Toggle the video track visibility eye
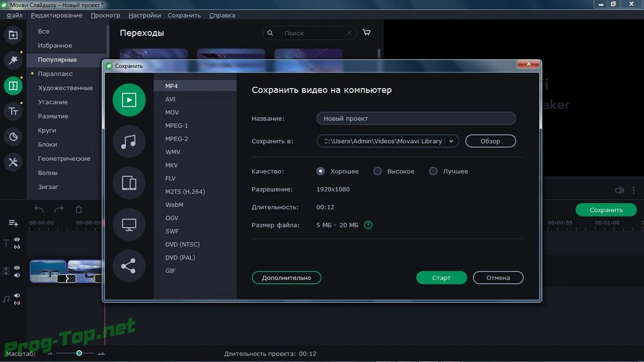The height and width of the screenshot is (362, 644). [17, 268]
